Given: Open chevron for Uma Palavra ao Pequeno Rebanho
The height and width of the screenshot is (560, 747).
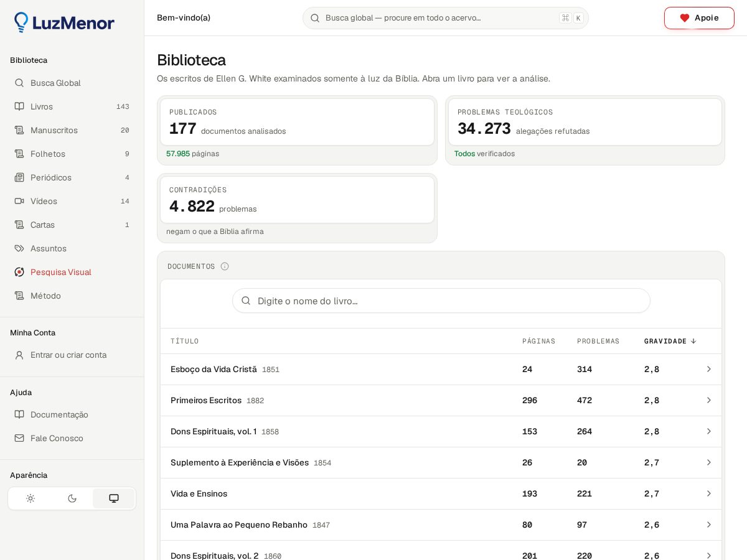Looking at the screenshot, I should click(708, 525).
